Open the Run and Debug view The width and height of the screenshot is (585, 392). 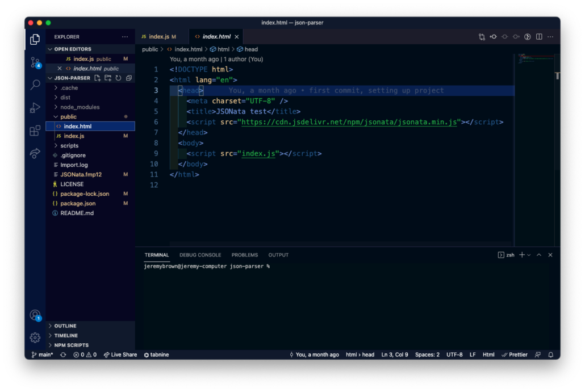[35, 108]
